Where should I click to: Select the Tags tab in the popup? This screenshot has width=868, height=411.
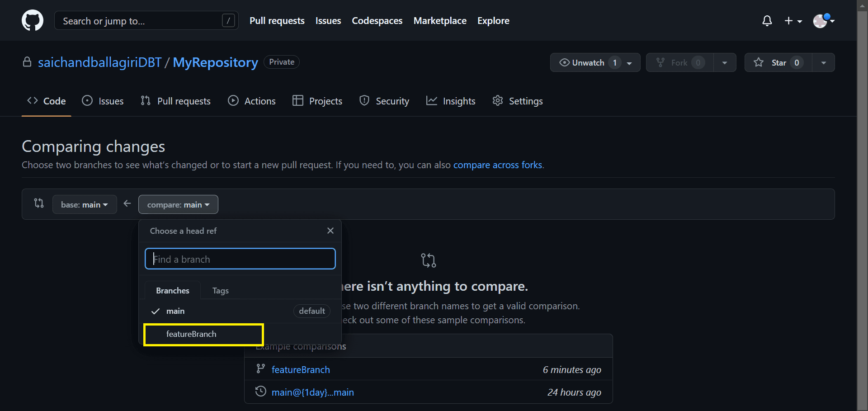(221, 290)
